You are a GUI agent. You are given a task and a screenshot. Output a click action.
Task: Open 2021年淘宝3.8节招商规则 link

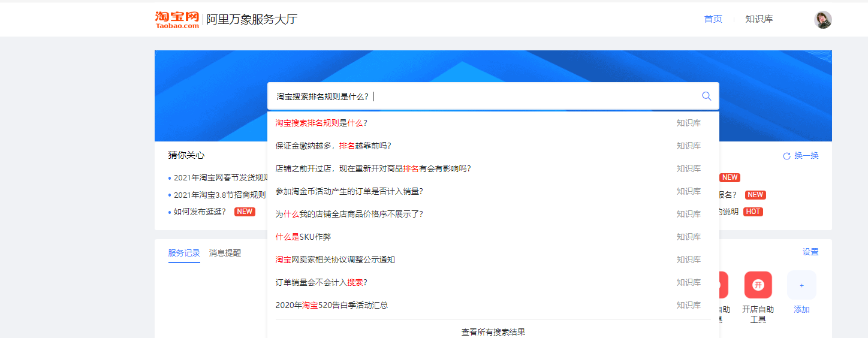[219, 195]
